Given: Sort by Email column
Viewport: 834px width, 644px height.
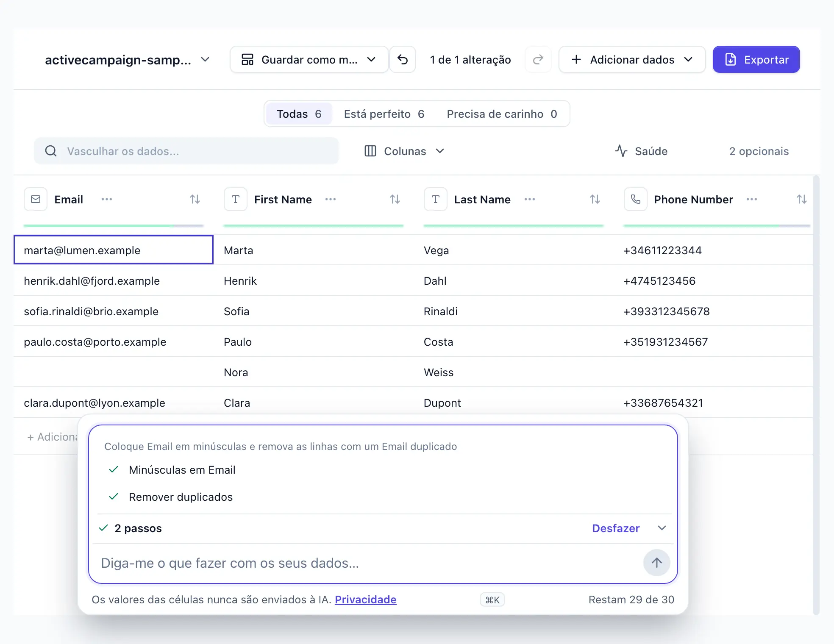Looking at the screenshot, I should (x=195, y=199).
